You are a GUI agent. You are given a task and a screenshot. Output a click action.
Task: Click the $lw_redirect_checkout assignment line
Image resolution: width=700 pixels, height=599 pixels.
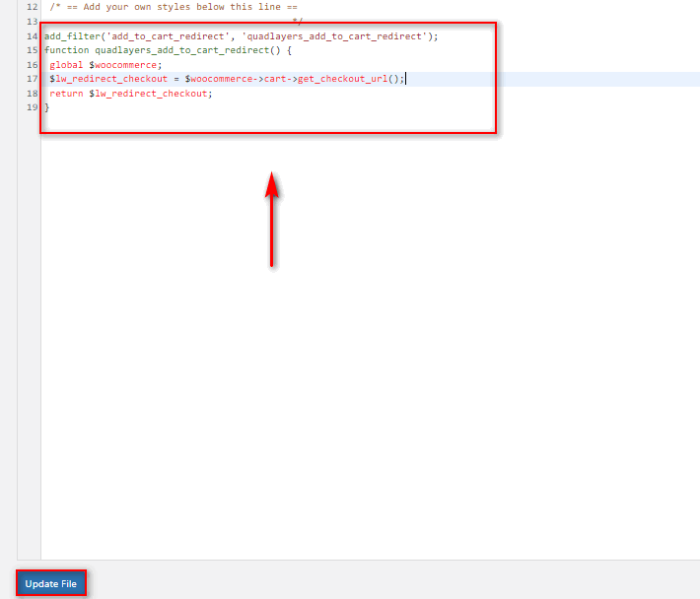[227, 79]
